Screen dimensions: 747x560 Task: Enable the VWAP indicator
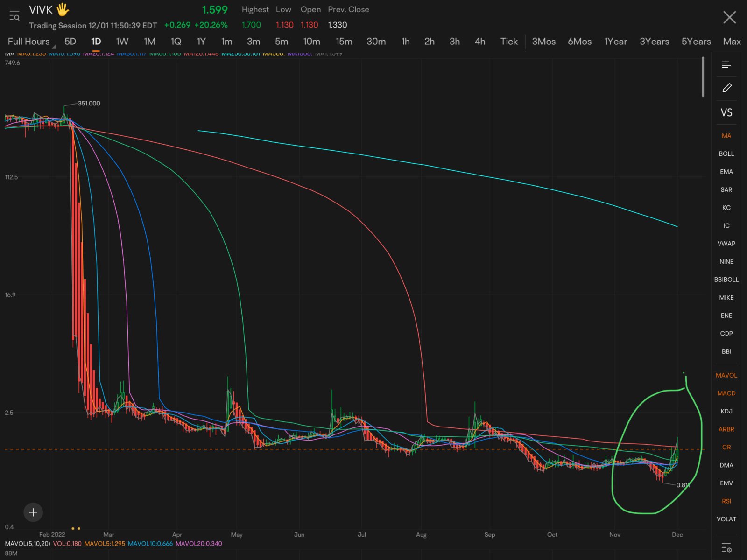pyautogui.click(x=726, y=244)
